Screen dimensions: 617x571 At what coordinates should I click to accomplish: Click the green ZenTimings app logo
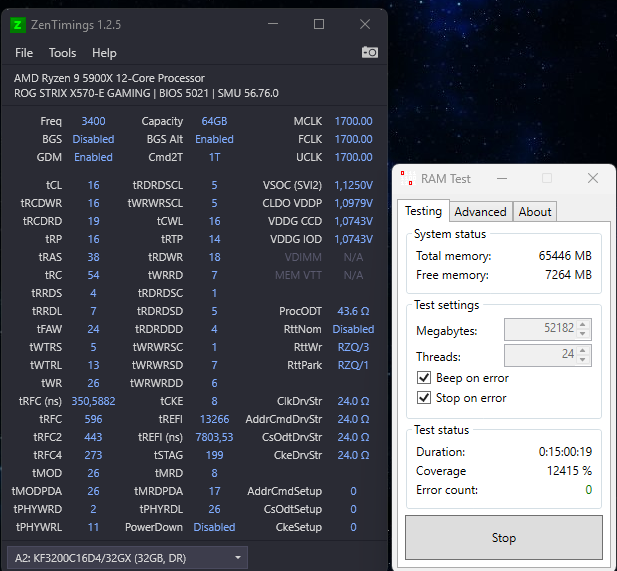pos(17,25)
